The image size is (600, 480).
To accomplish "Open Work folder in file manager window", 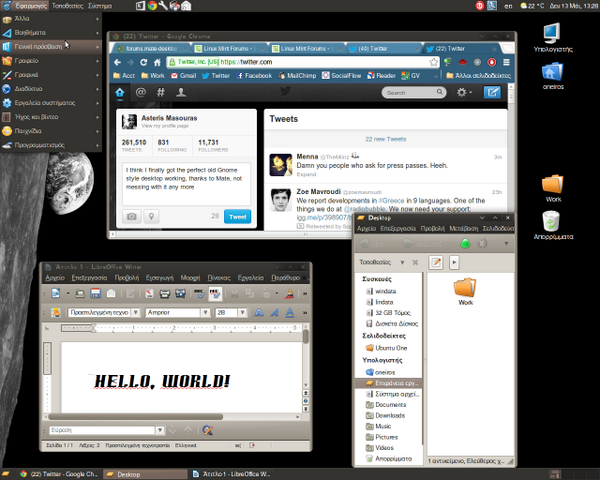I will (465, 292).
